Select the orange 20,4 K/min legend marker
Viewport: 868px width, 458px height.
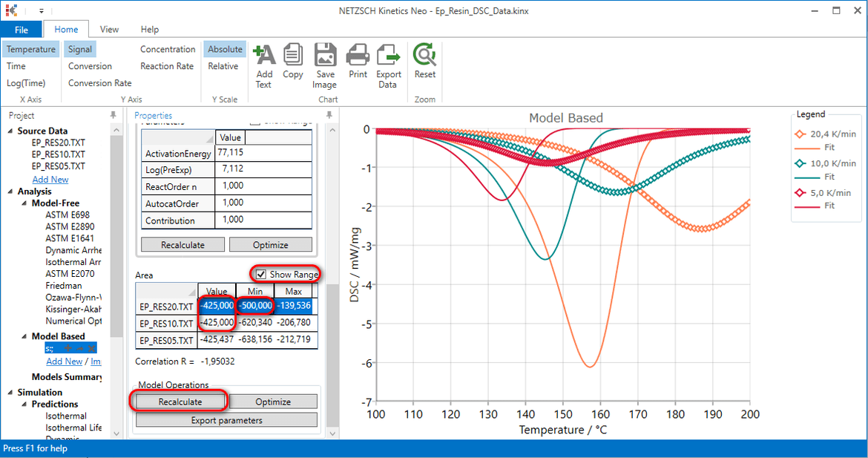800,134
